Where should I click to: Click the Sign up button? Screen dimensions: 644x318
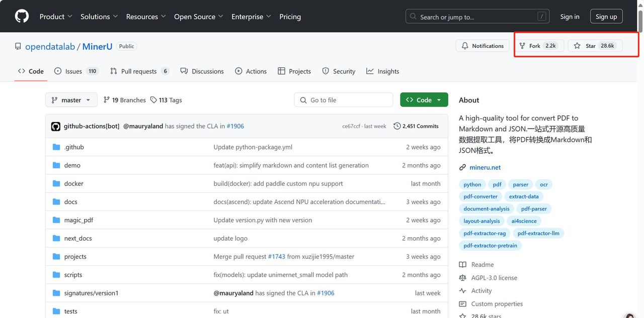606,17
